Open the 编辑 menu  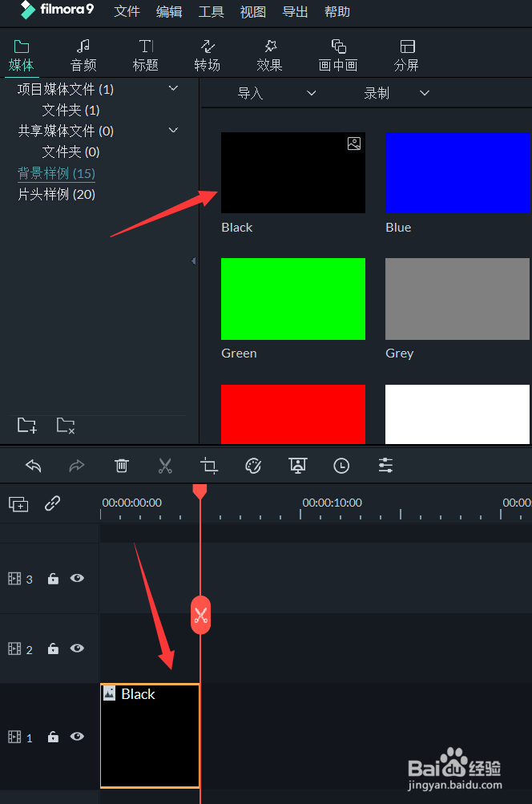168,11
